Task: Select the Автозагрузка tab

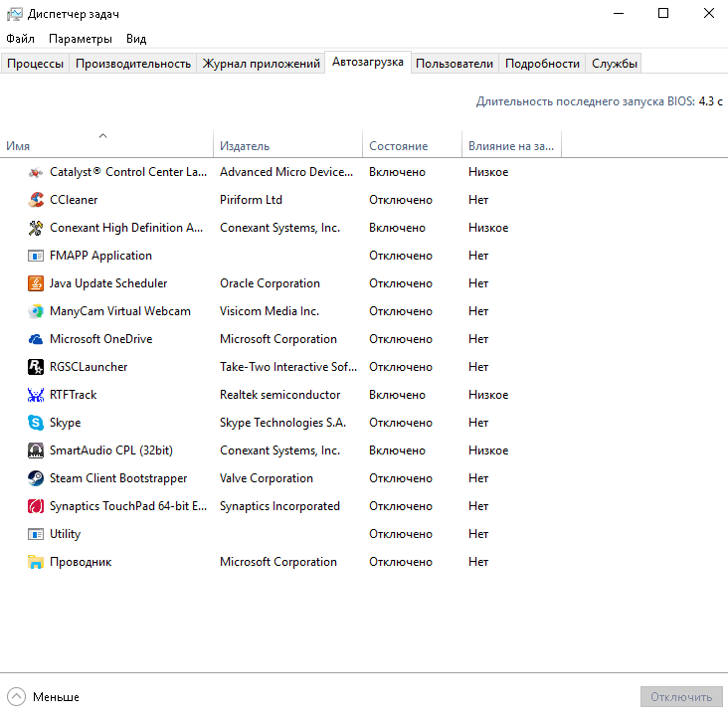Action: click(368, 63)
